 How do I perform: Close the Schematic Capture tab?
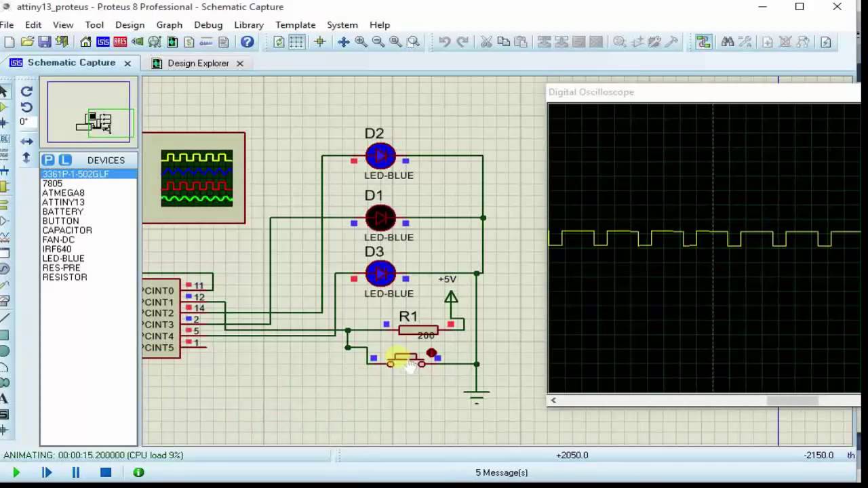(x=127, y=63)
